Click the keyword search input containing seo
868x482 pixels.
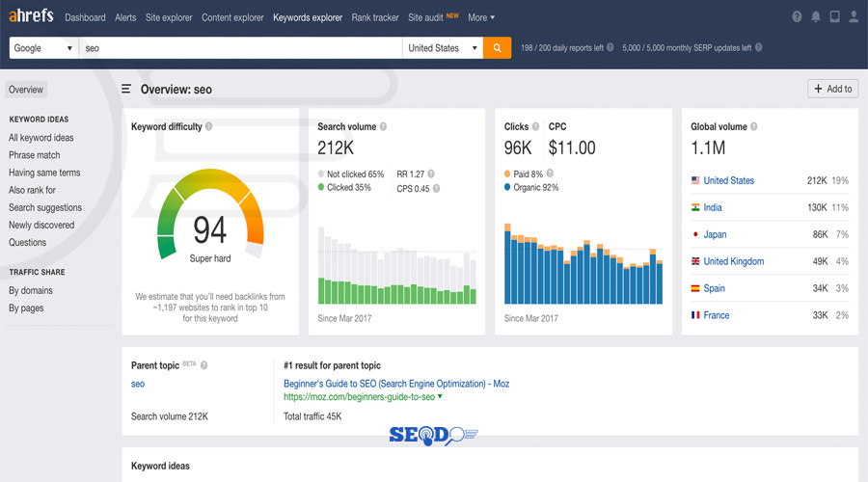(x=240, y=48)
